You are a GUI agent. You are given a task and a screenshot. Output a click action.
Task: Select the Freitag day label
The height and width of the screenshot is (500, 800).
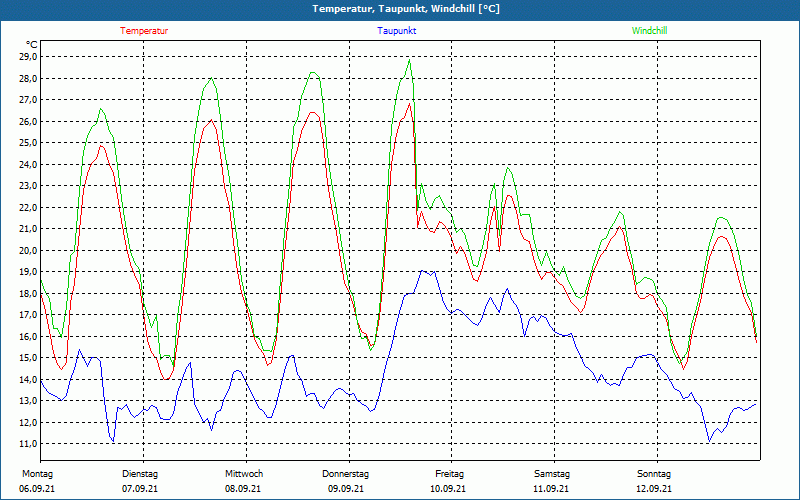(449, 473)
